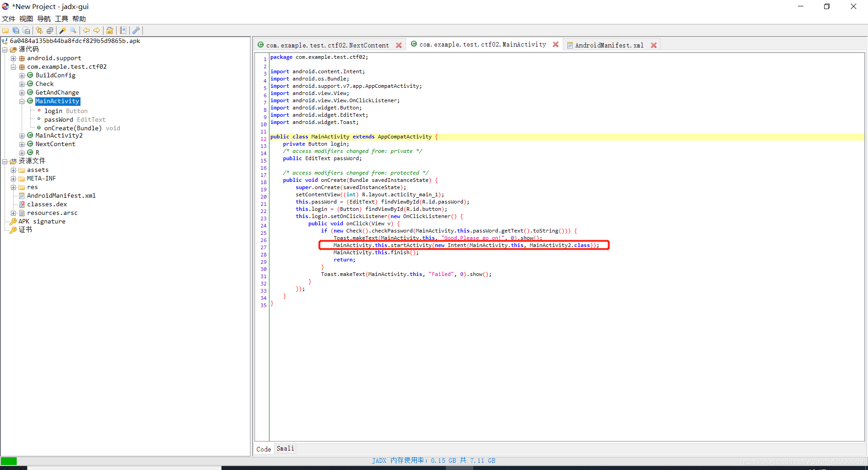Select classes.dex in the tree

pos(47,204)
